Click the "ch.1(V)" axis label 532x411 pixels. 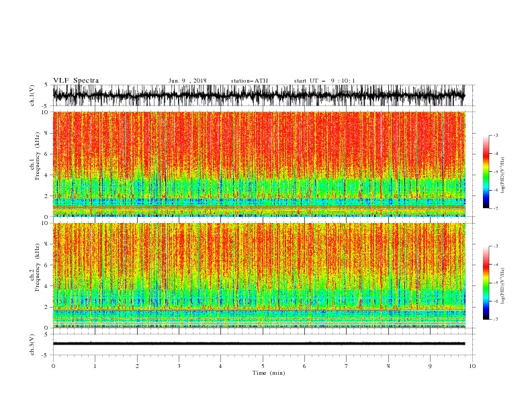(x=32, y=95)
